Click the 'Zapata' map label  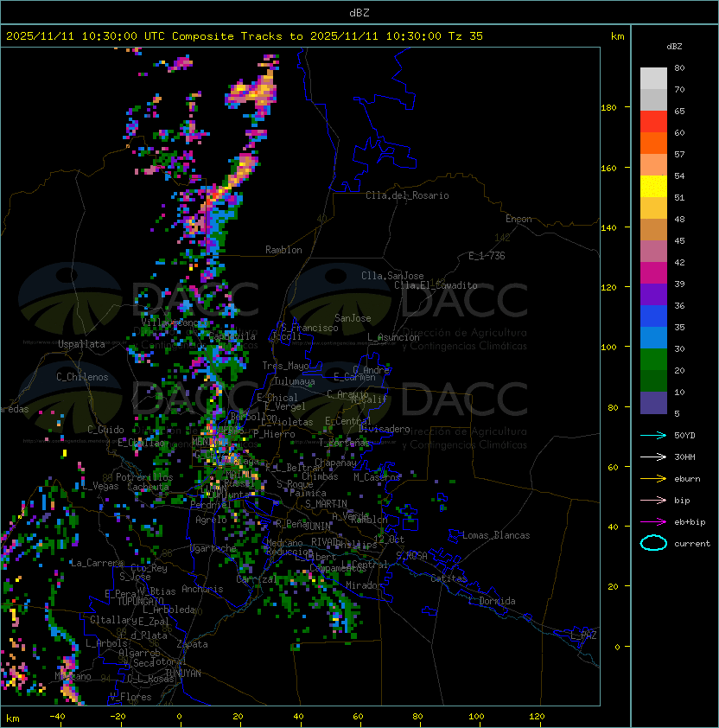(192, 644)
